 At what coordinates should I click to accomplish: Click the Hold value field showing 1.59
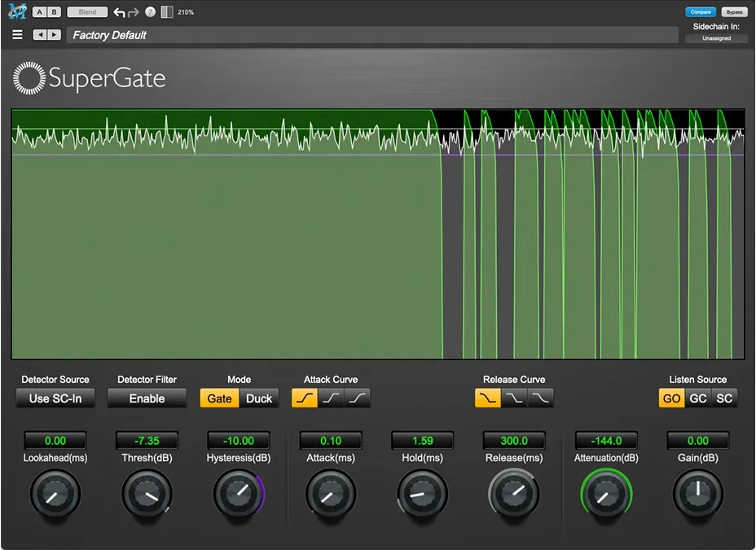pyautogui.click(x=422, y=441)
